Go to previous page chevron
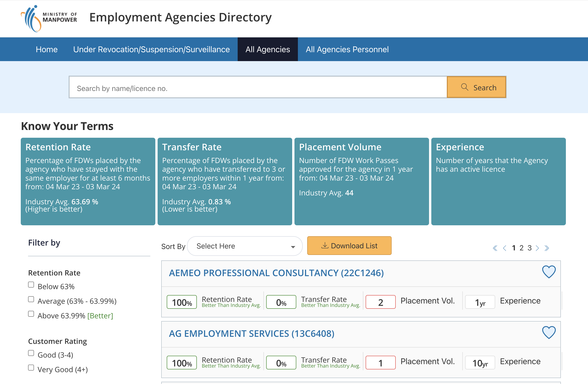The width and height of the screenshot is (588, 384). pos(505,248)
